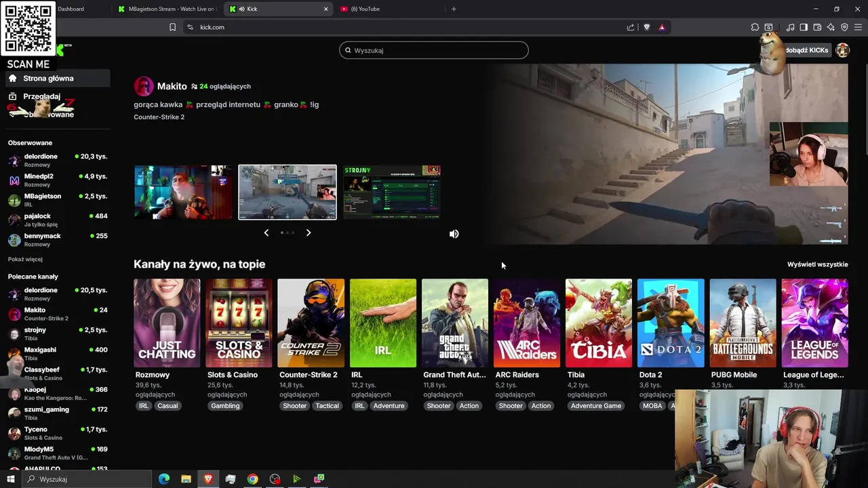Screen dimensions: 868x488
Task: Click the Adventure Game tag under Tibia
Action: click(x=596, y=406)
